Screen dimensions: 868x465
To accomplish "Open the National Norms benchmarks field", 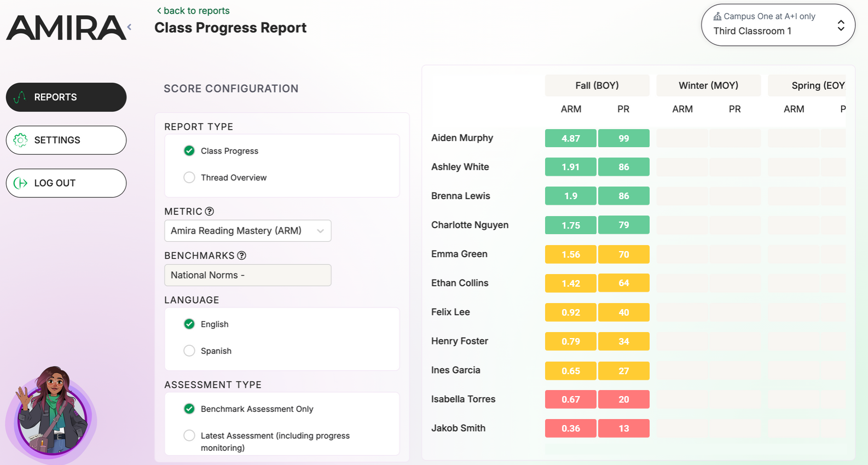I will click(x=247, y=275).
